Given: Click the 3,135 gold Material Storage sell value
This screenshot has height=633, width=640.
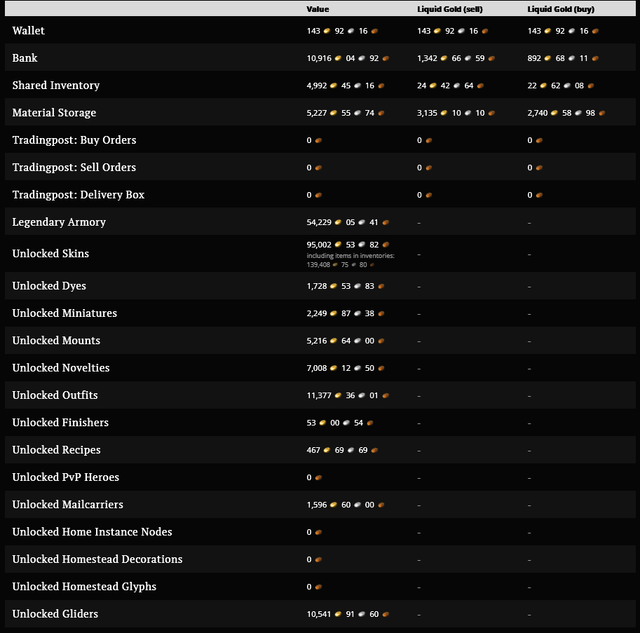Looking at the screenshot, I should pyautogui.click(x=427, y=113).
